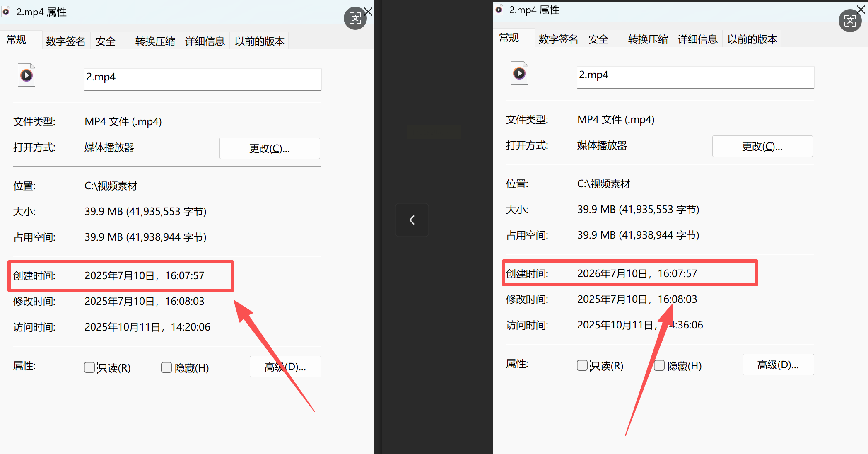
Task: Enable 隐藏 checkbox in left dialog
Action: coord(166,367)
